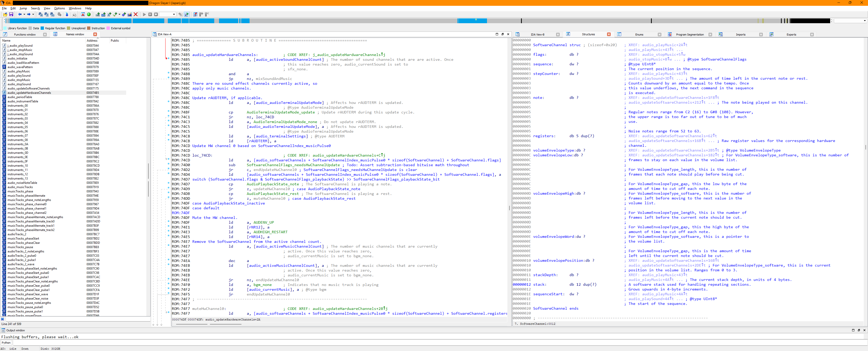Image resolution: width=868 pixels, height=351 pixels.
Task: Click the navigation band overview bar
Action: point(418,21)
